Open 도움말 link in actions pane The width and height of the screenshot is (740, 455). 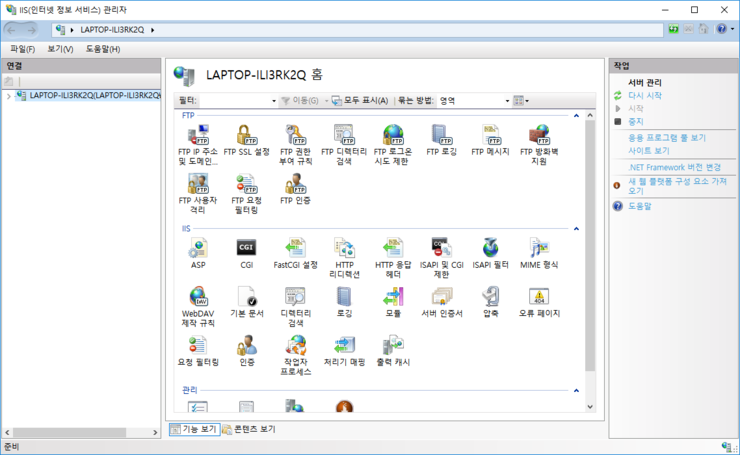coord(639,206)
